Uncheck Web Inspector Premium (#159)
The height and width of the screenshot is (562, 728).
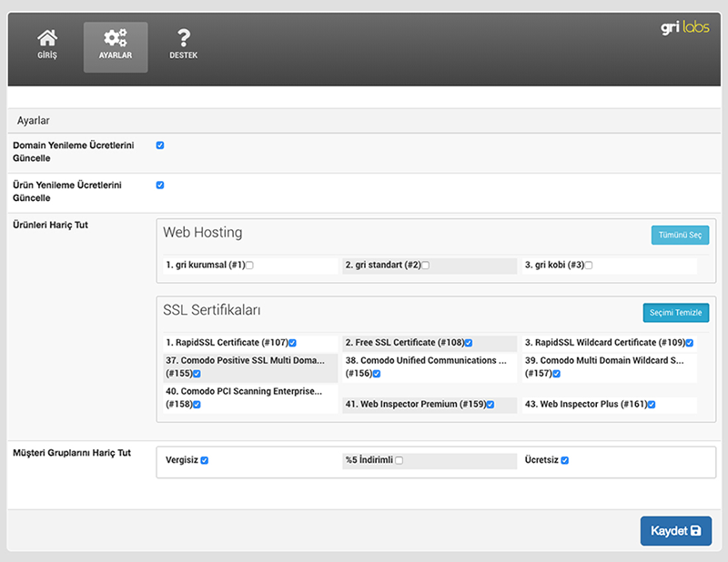coord(490,405)
